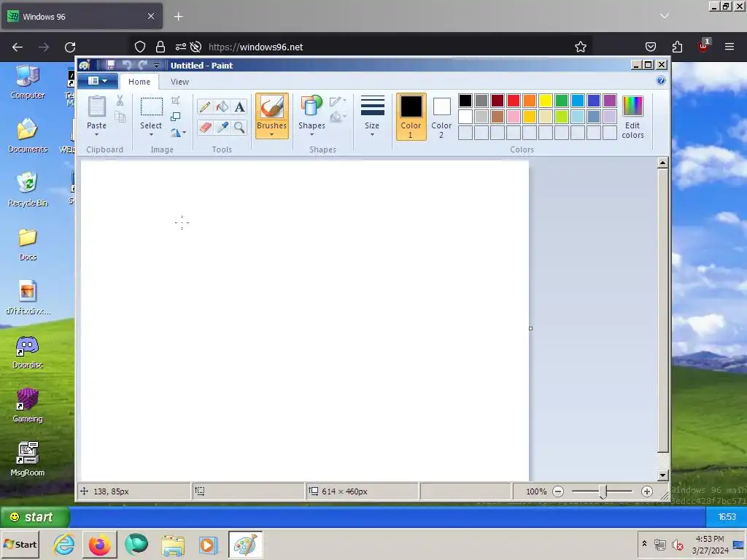The width and height of the screenshot is (747, 560).
Task: Click the Crop icon in Image group
Action: pos(175,101)
